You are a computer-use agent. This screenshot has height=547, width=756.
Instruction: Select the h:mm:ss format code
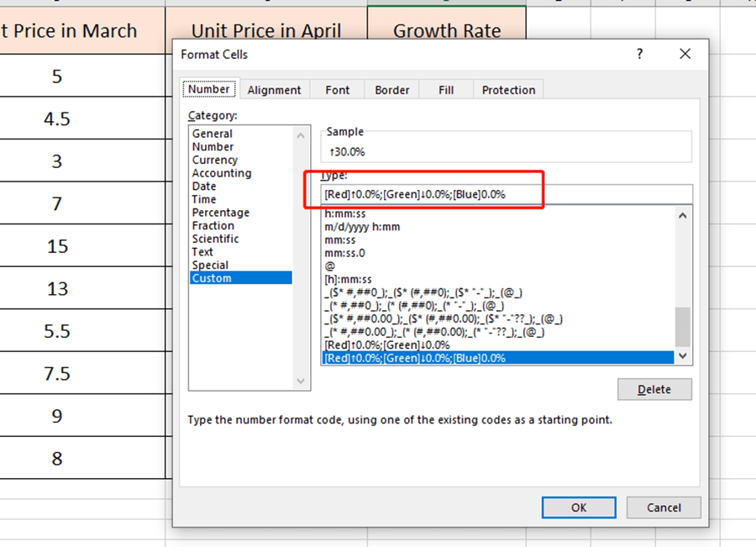(498, 213)
